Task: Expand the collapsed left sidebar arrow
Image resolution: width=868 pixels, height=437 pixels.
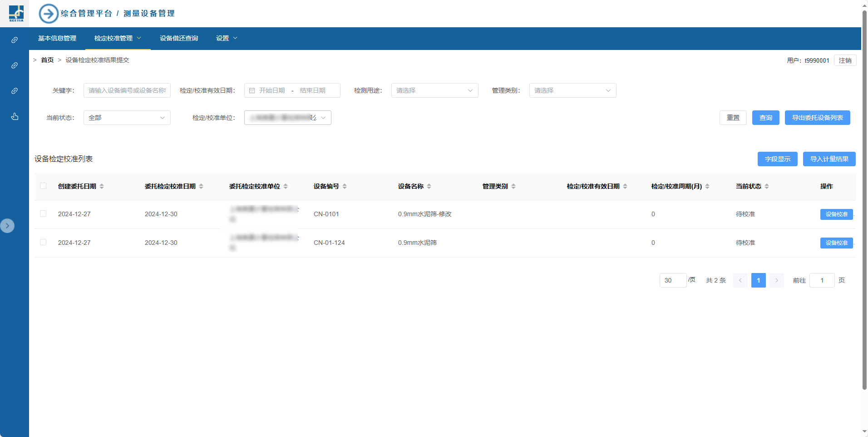Action: click(7, 226)
